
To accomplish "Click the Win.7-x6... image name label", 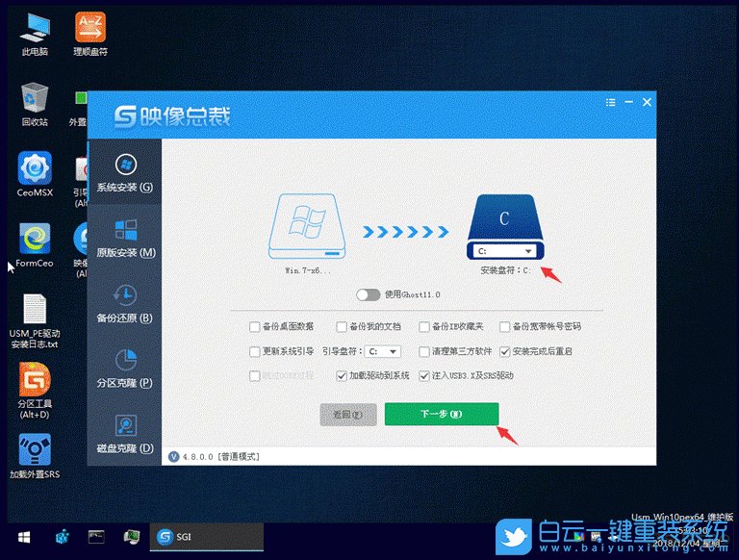I will click(x=308, y=270).
